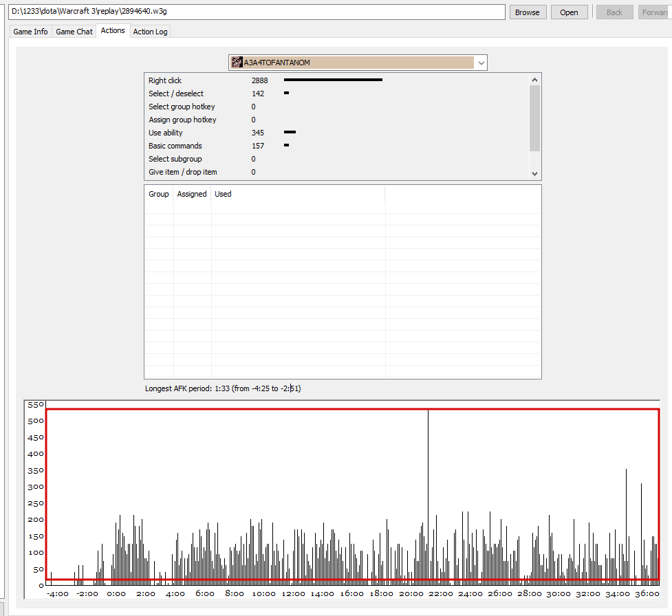Select the Basic commands row
Image resolution: width=672 pixels, height=616 pixels.
[x=336, y=146]
